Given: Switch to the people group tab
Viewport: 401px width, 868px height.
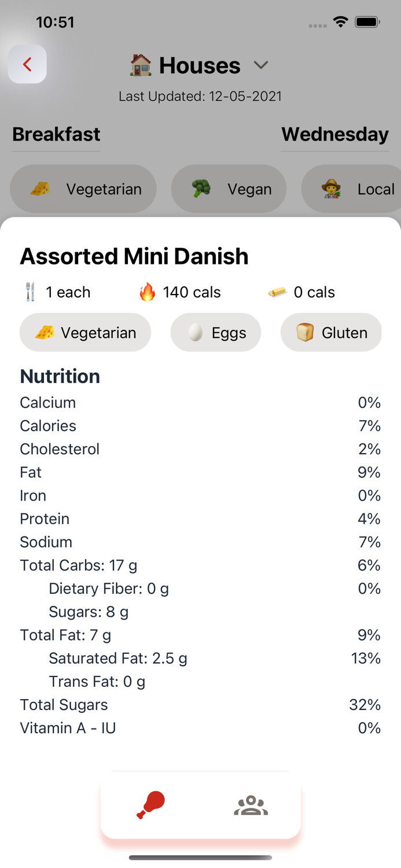Looking at the screenshot, I should tap(251, 805).
